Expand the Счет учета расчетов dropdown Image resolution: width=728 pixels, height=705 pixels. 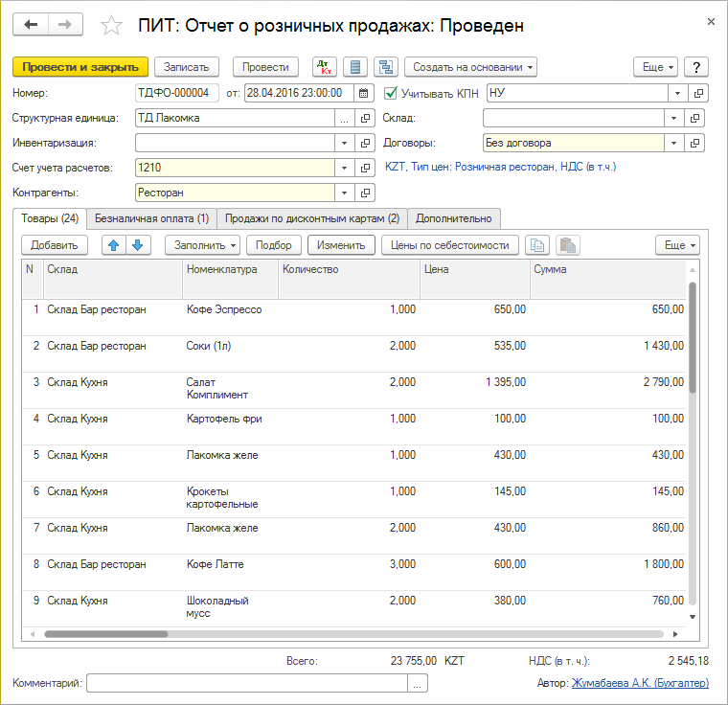click(x=345, y=168)
